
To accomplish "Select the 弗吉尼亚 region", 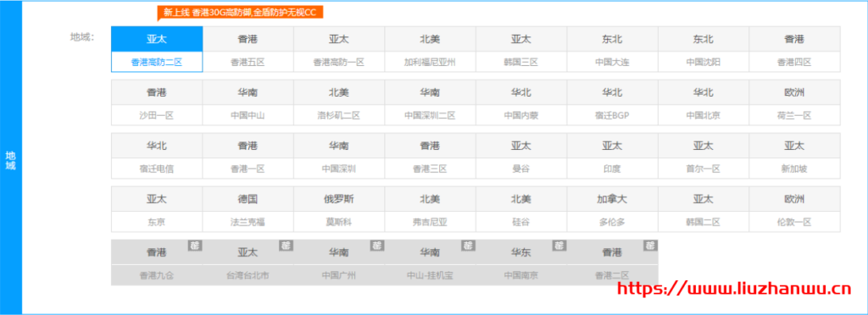I will (x=430, y=209).
